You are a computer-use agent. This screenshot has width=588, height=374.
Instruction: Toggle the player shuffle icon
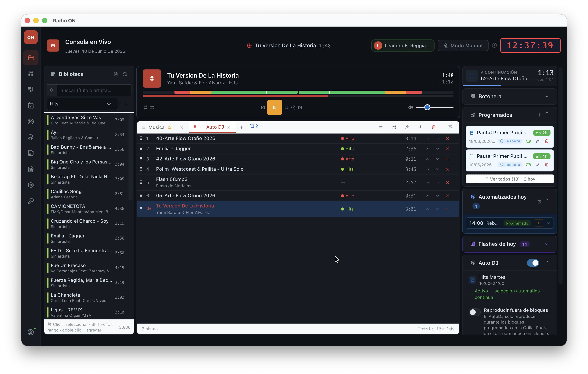click(152, 107)
